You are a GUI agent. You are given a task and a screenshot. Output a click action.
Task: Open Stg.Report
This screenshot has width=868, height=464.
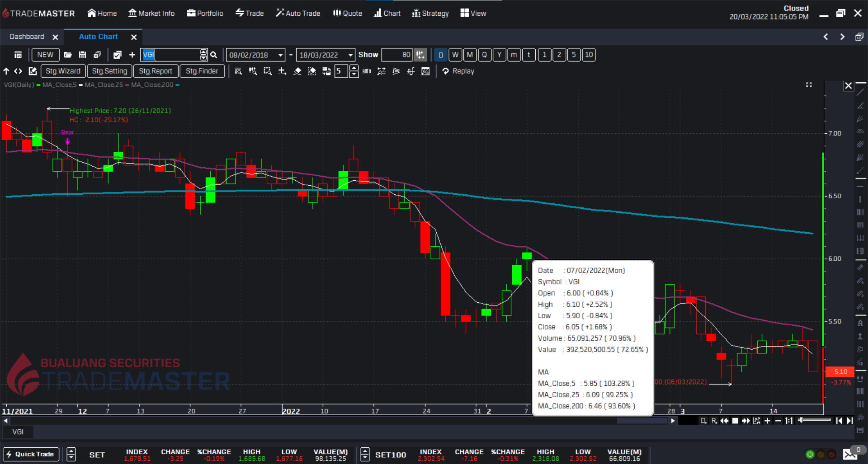point(156,71)
